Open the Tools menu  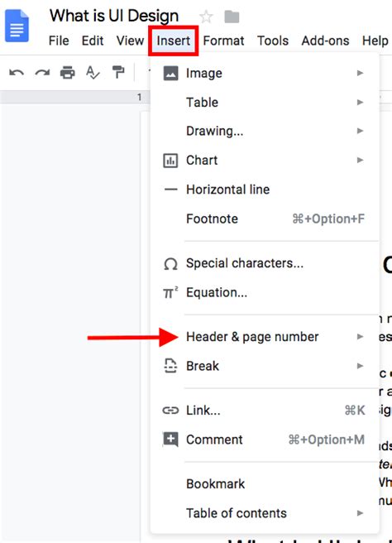click(273, 41)
